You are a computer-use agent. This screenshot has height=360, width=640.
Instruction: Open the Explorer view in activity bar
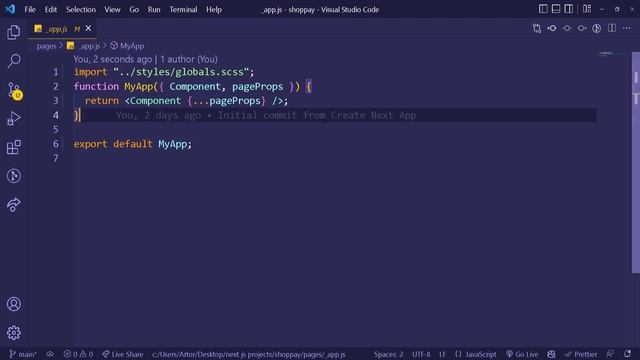click(13, 32)
